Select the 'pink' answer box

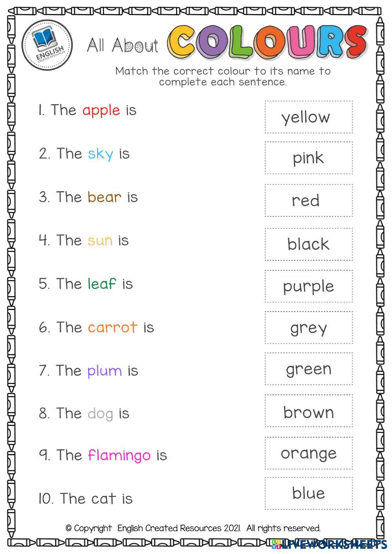pyautogui.click(x=309, y=158)
